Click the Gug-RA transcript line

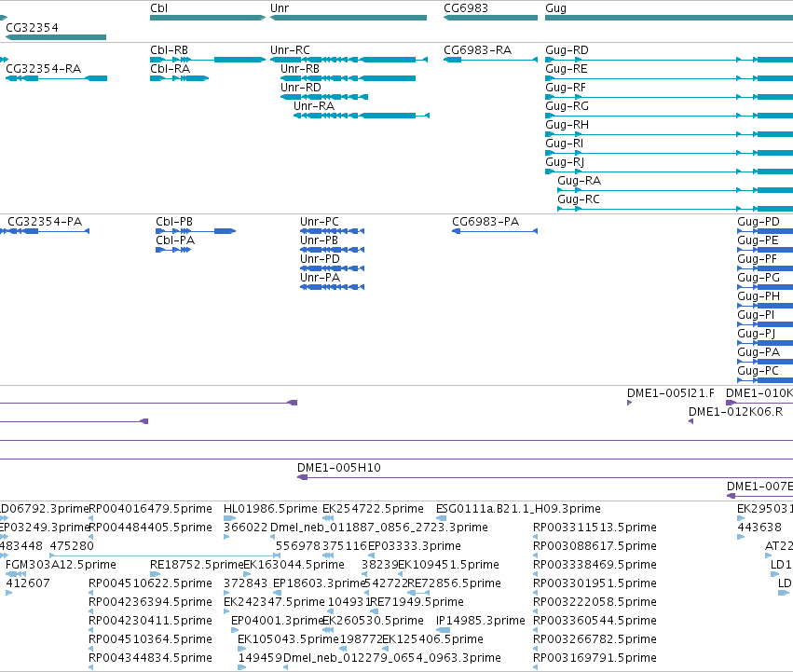click(x=676, y=190)
